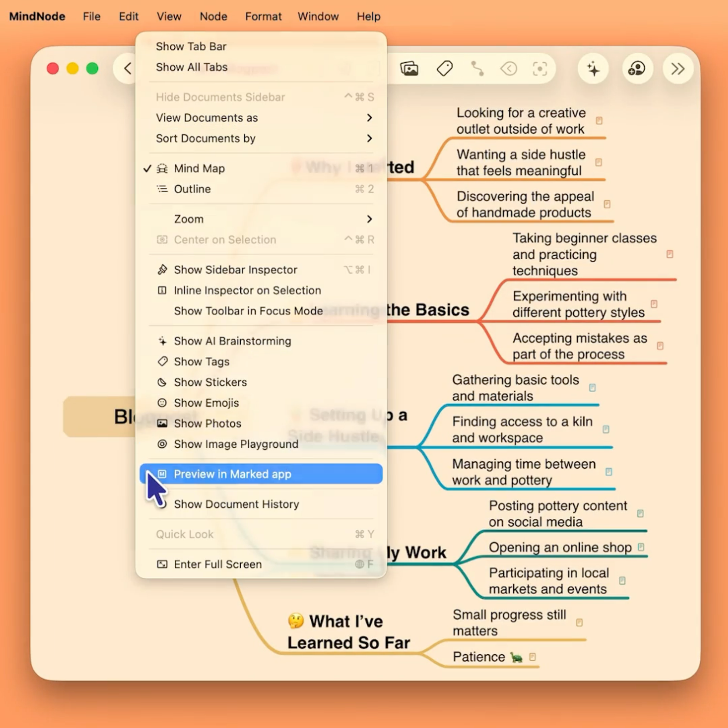Image resolution: width=728 pixels, height=728 pixels.
Task: Open note icon on 'Posting pottery content' node
Action: click(640, 514)
